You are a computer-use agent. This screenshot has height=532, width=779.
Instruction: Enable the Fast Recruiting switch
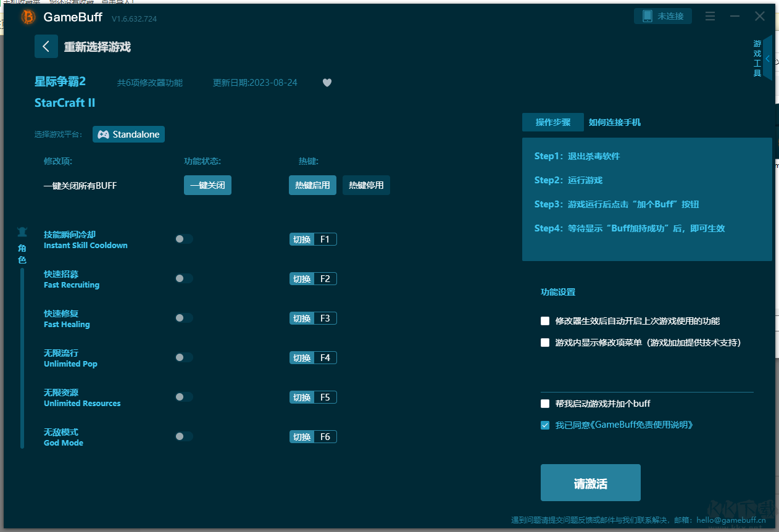184,278
